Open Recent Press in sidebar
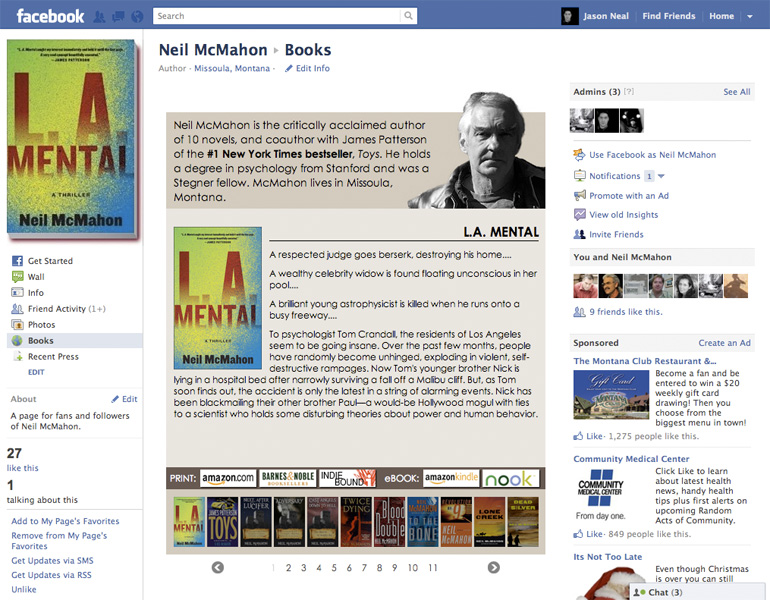The image size is (770, 600). [53, 356]
